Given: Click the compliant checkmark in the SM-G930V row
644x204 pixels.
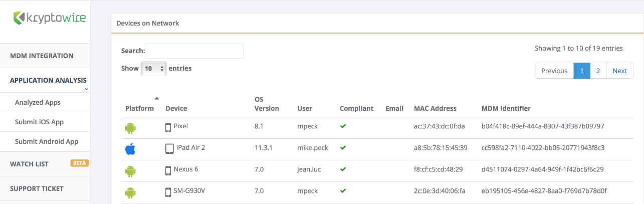Looking at the screenshot, I should (x=343, y=191).
